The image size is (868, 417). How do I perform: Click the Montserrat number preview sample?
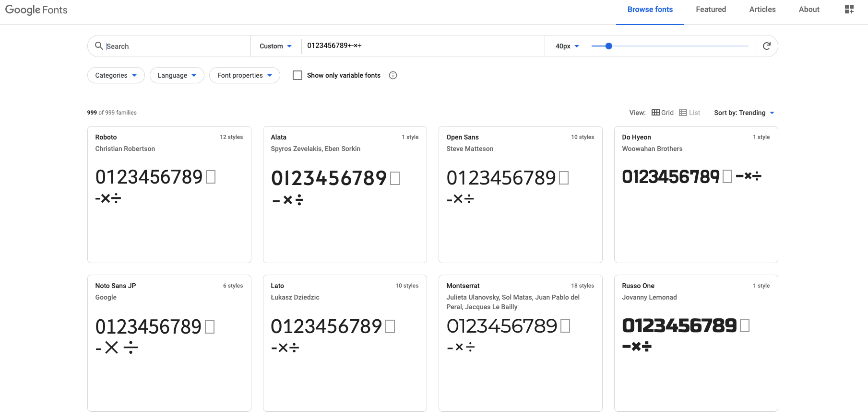click(508, 335)
